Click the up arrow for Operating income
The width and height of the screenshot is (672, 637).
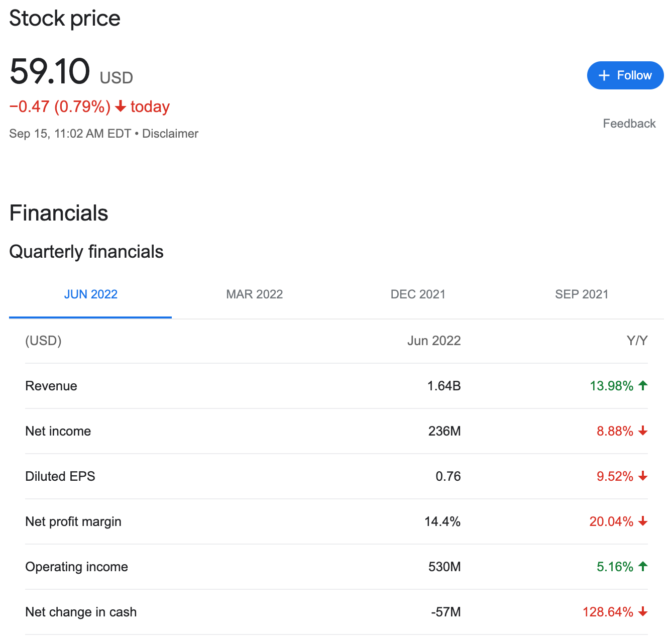[x=643, y=567]
